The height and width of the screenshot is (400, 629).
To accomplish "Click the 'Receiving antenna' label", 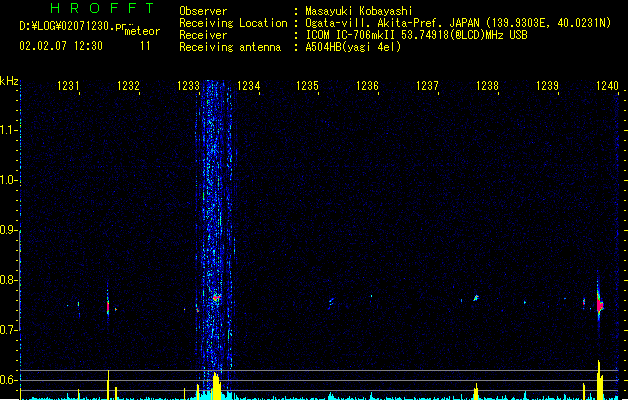I will tap(230, 47).
